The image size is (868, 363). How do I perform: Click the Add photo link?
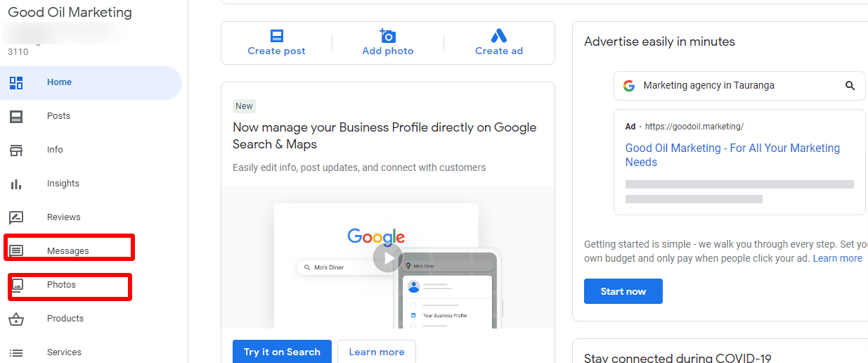388,51
